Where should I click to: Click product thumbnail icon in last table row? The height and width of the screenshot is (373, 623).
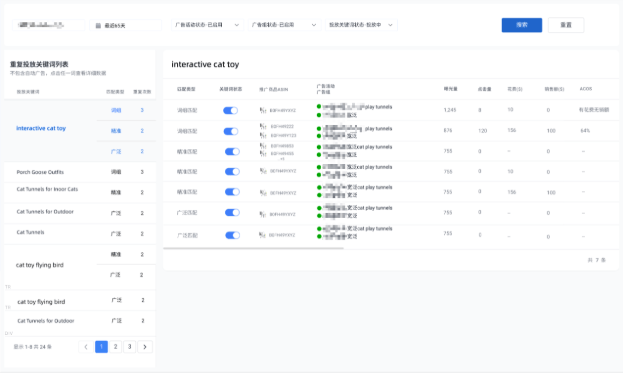(262, 235)
